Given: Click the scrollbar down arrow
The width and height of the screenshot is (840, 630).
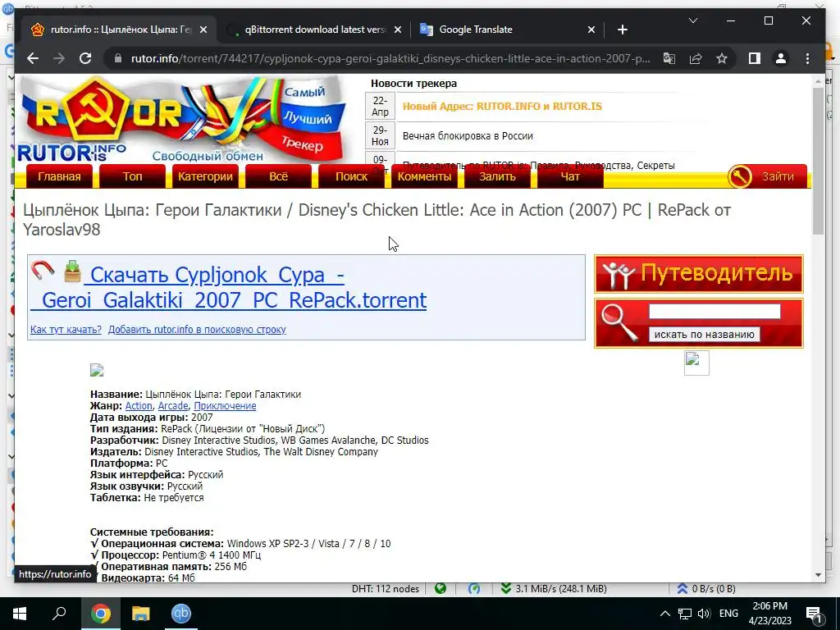Looking at the screenshot, I should 818,575.
